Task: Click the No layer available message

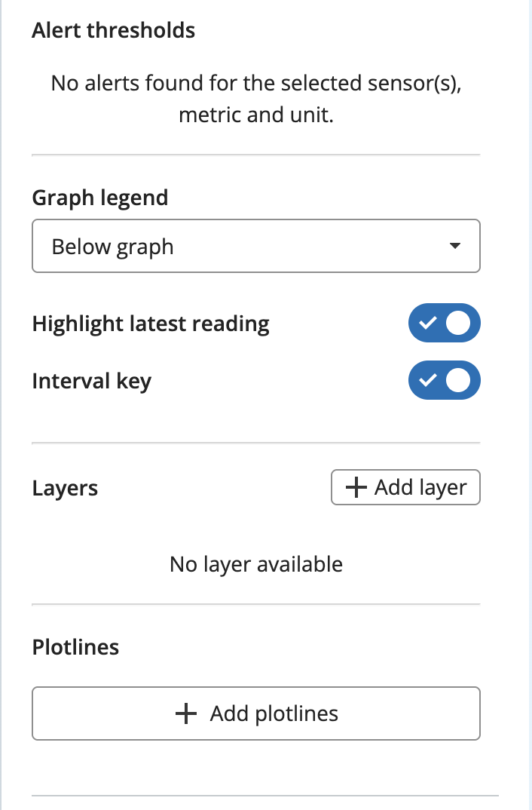Action: coord(256,565)
